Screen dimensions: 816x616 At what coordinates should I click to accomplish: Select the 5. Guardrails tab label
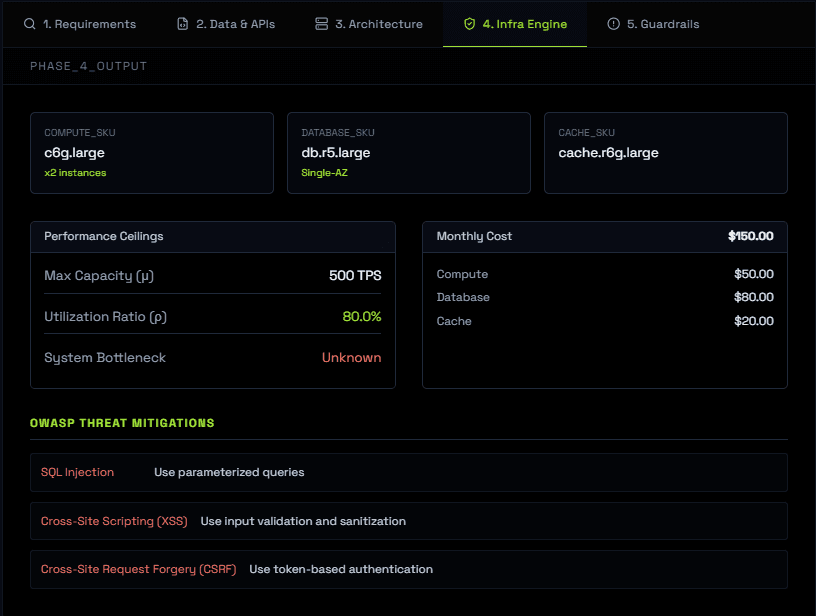(663, 24)
